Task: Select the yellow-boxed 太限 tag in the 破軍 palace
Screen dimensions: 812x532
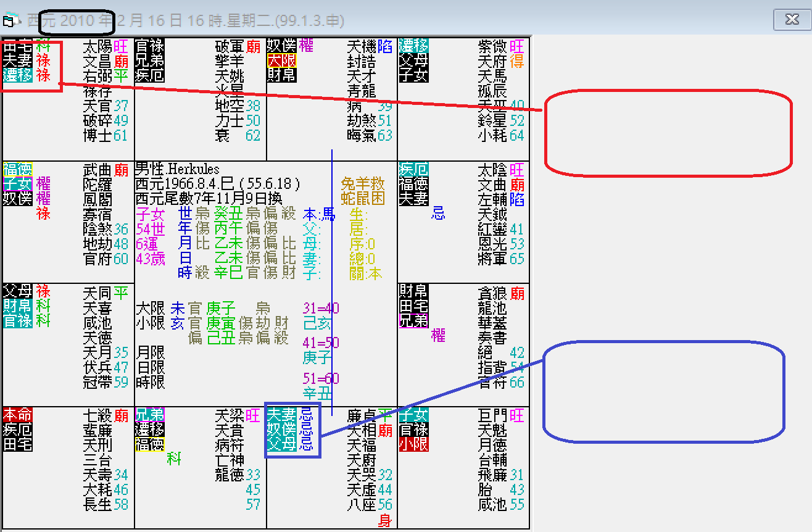Action: coord(281,61)
